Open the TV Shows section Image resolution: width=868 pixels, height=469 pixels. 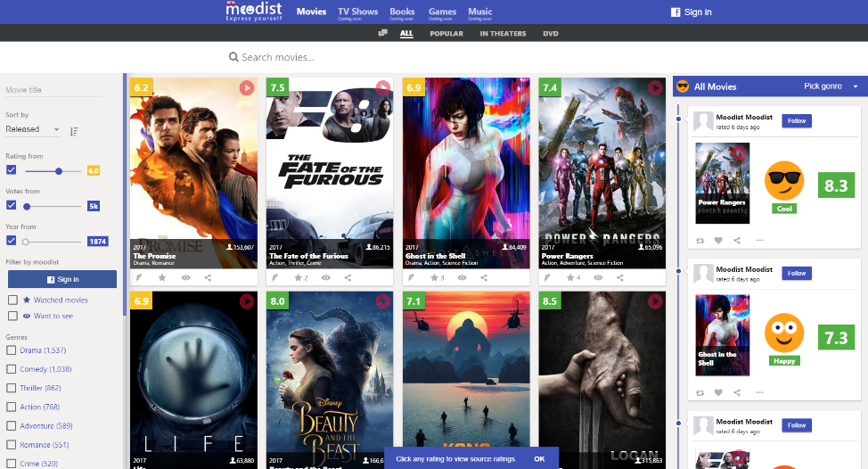tap(357, 13)
